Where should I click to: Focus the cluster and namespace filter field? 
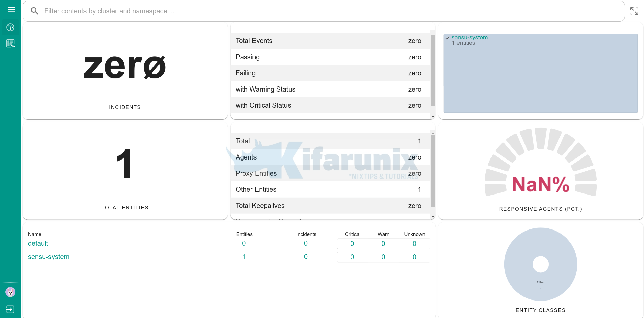tap(324, 11)
